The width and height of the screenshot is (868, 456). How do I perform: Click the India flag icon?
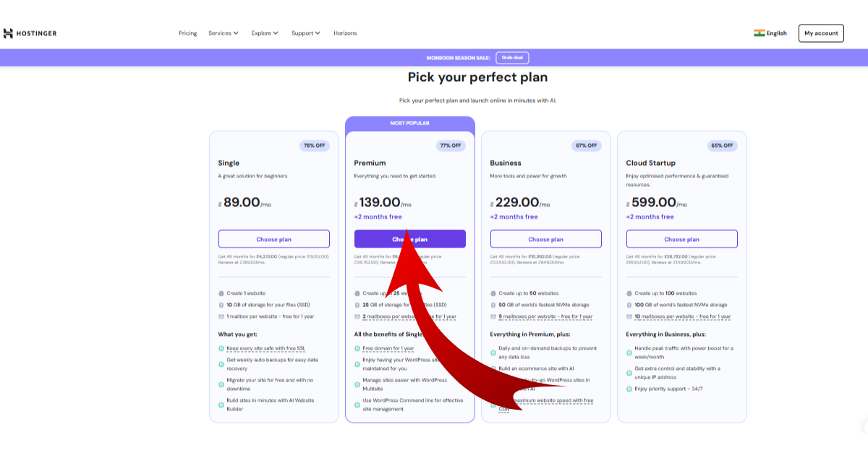[759, 33]
